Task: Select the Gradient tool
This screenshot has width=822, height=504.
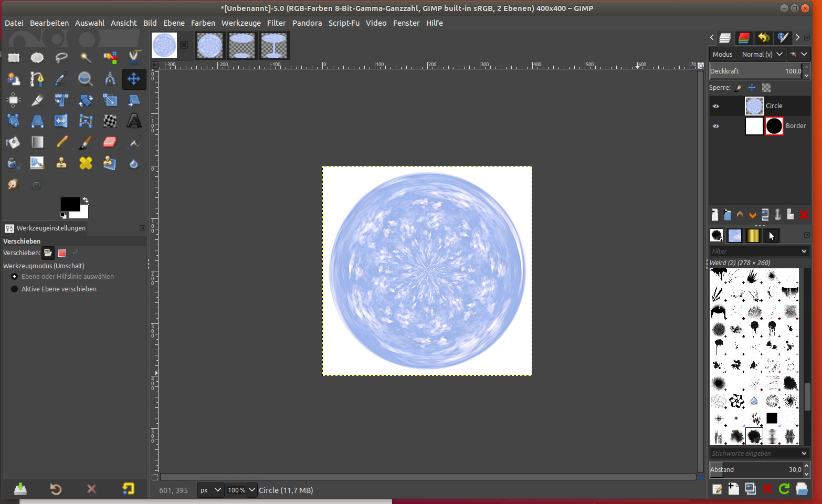Action: pos(37,142)
